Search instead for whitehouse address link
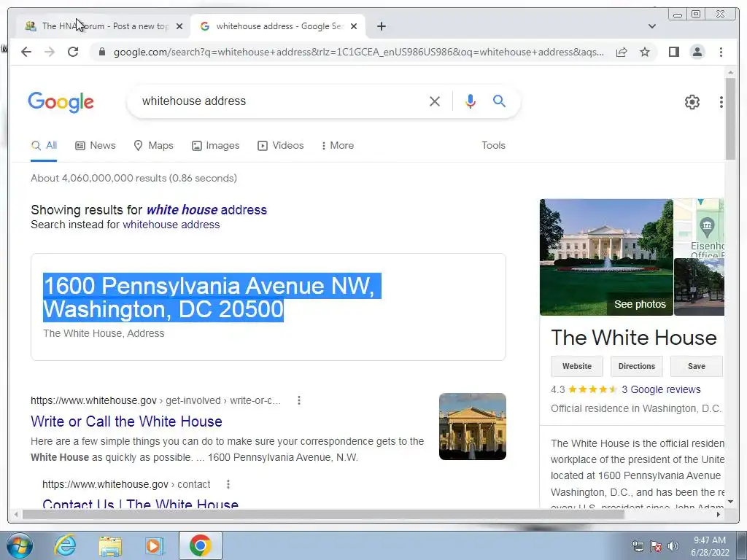 tap(171, 225)
